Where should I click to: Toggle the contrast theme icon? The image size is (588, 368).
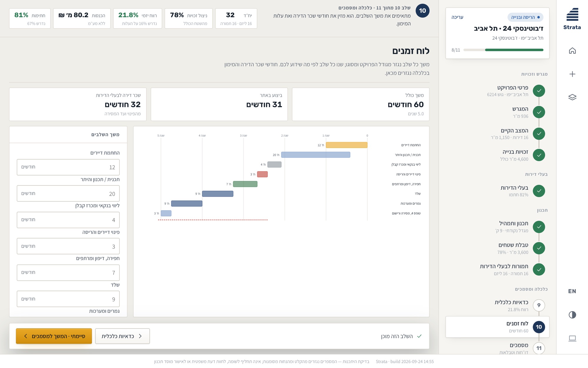(572, 315)
